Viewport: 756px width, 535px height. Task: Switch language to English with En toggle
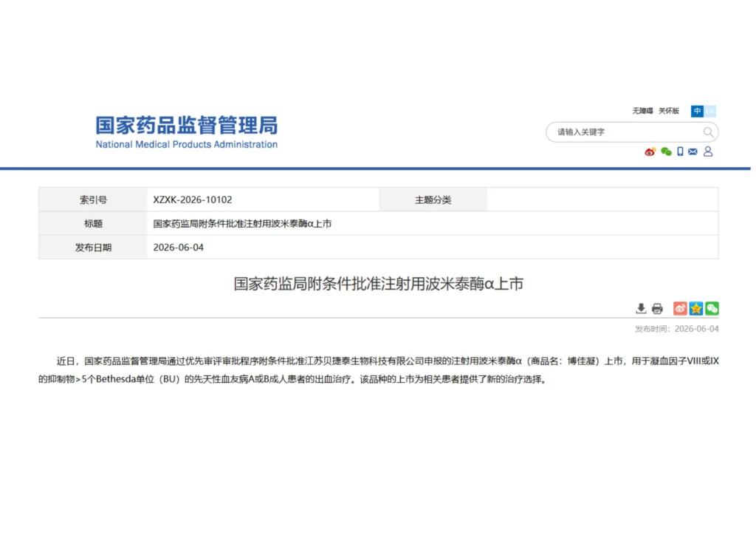click(709, 111)
